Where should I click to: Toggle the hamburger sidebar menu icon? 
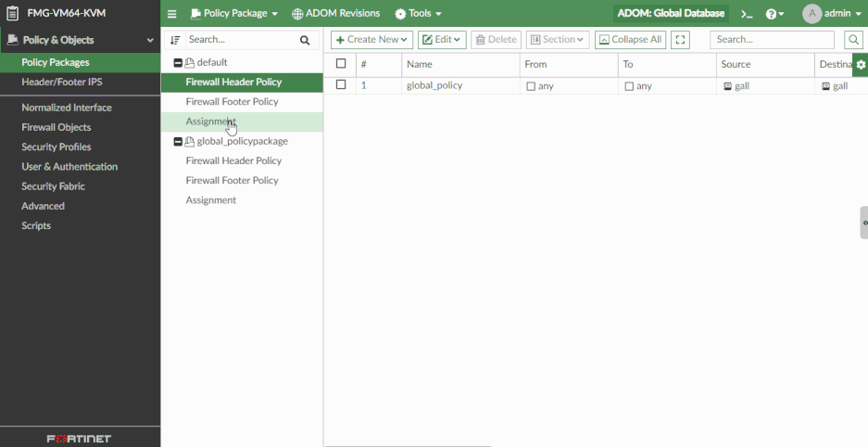pos(172,14)
